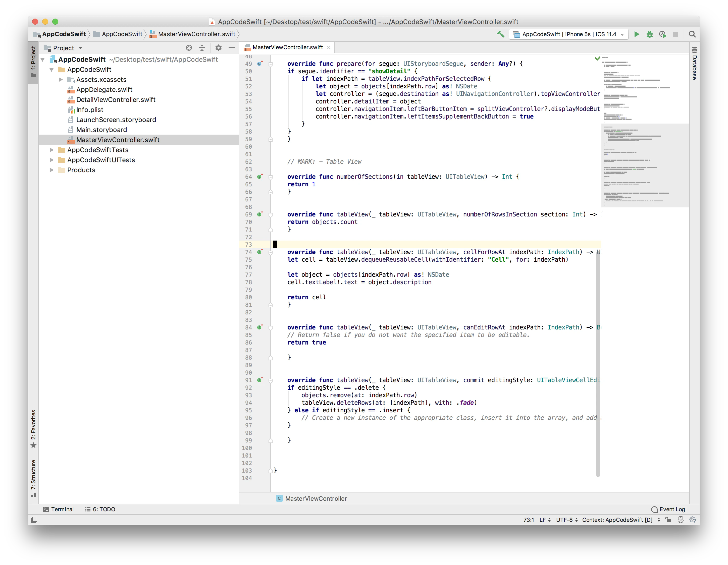Run the app with green play button

click(x=636, y=34)
